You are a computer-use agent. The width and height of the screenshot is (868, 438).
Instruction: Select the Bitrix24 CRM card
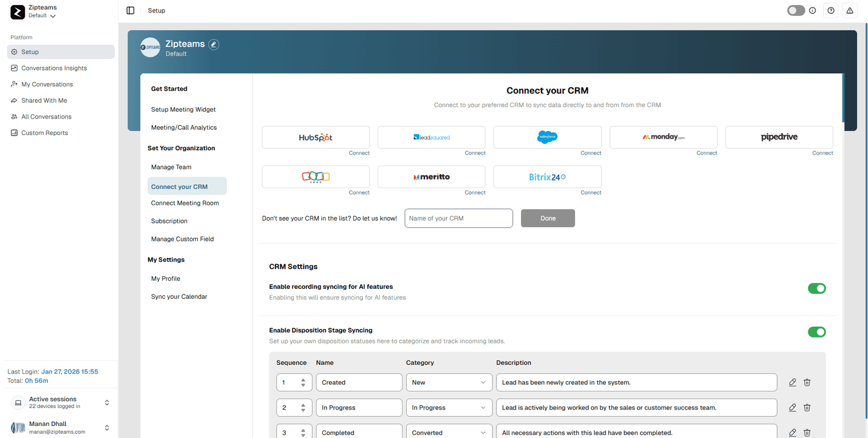[x=547, y=177]
